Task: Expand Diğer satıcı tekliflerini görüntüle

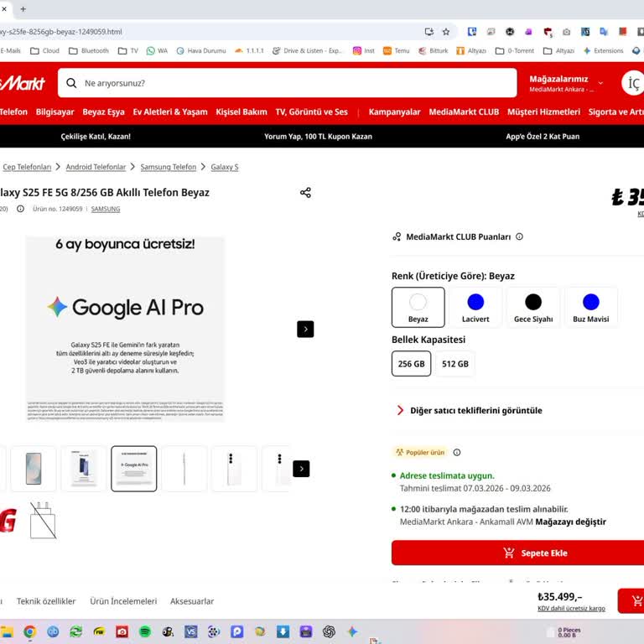Action: pos(470,410)
